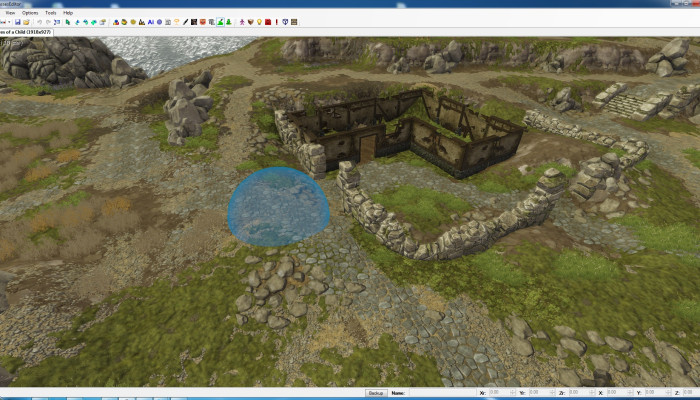700x400 pixels.
Task: Click the brown mountain terrain icon
Action: pyautogui.click(x=142, y=22)
